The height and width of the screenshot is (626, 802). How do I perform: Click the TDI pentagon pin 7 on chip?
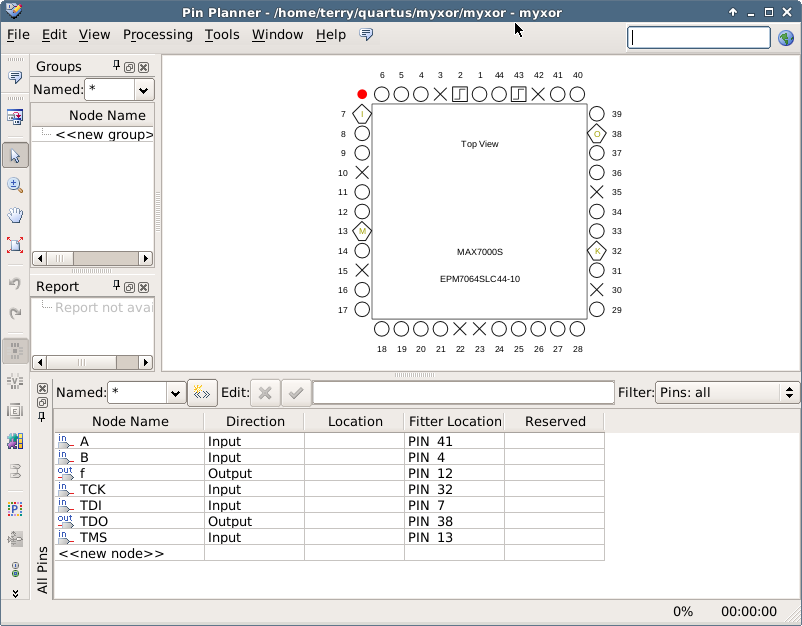(362, 114)
